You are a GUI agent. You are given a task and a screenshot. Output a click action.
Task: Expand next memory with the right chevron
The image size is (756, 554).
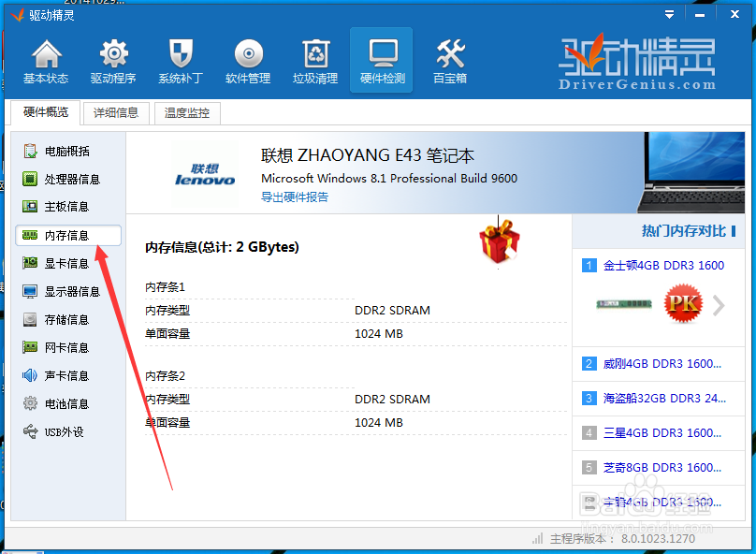[x=719, y=305]
